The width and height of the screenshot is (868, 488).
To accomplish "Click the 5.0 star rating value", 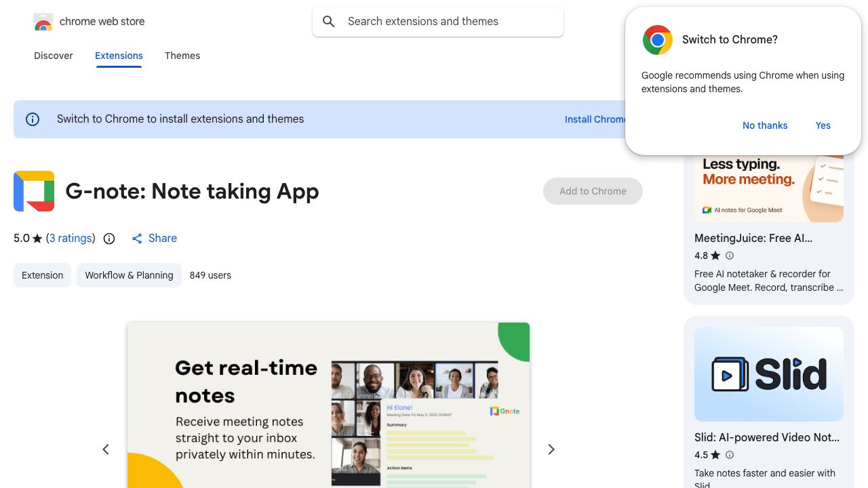I will pos(22,239).
